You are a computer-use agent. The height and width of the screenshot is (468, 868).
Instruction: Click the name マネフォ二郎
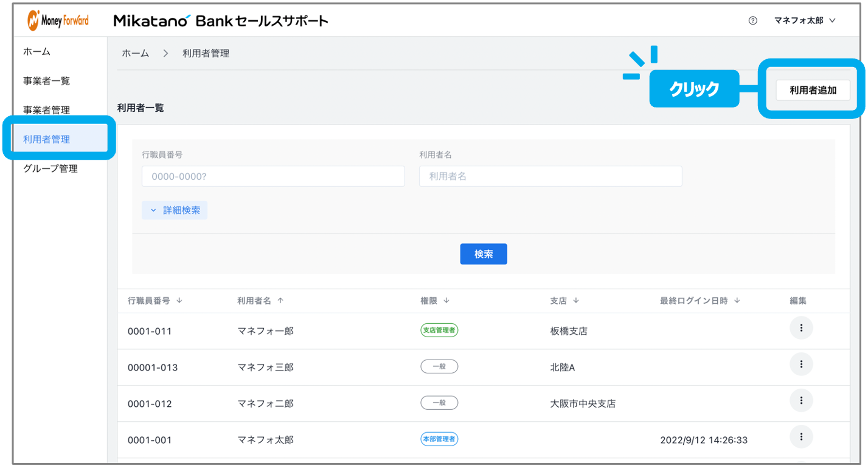266,403
